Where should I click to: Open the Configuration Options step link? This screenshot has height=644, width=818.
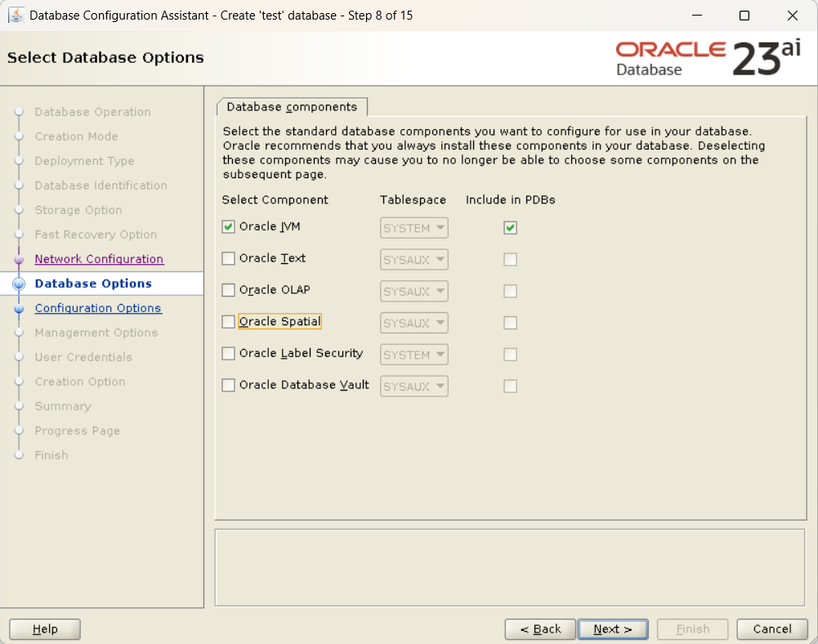(x=98, y=308)
